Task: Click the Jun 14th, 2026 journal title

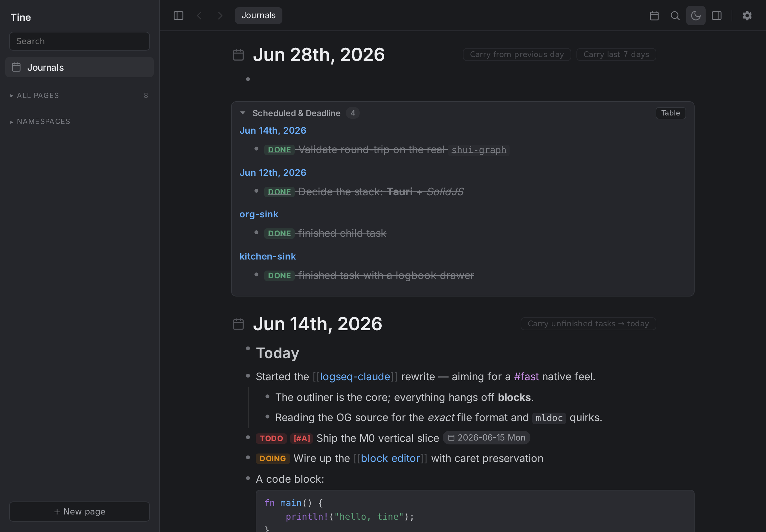Action: (x=317, y=324)
